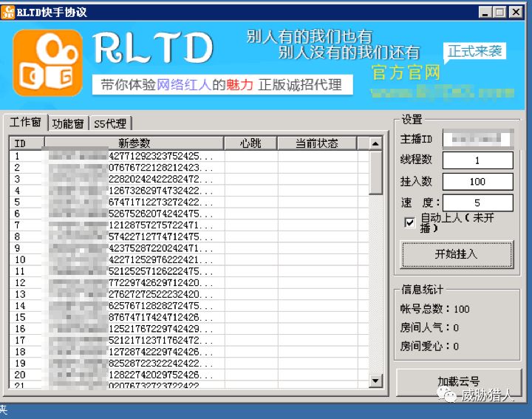The width and height of the screenshot is (532, 419).
Task: Select row 10 with 42271252976222421
Action: [x=189, y=260]
